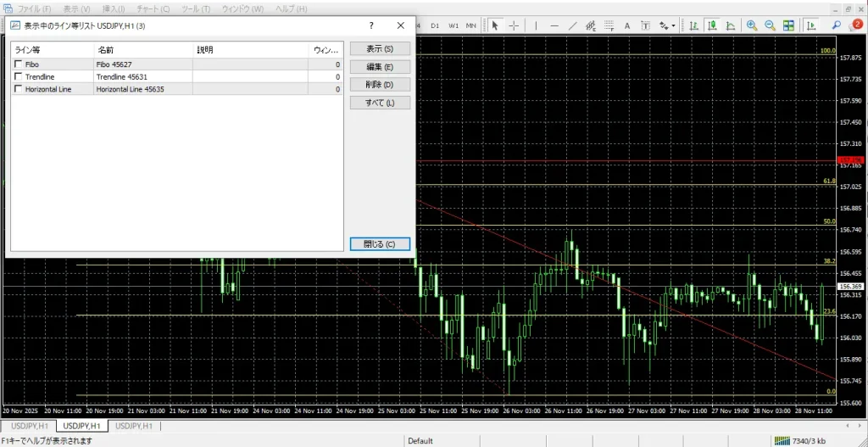This screenshot has height=447, width=868.
Task: Click the zoom in magnifier icon
Action: click(752, 25)
